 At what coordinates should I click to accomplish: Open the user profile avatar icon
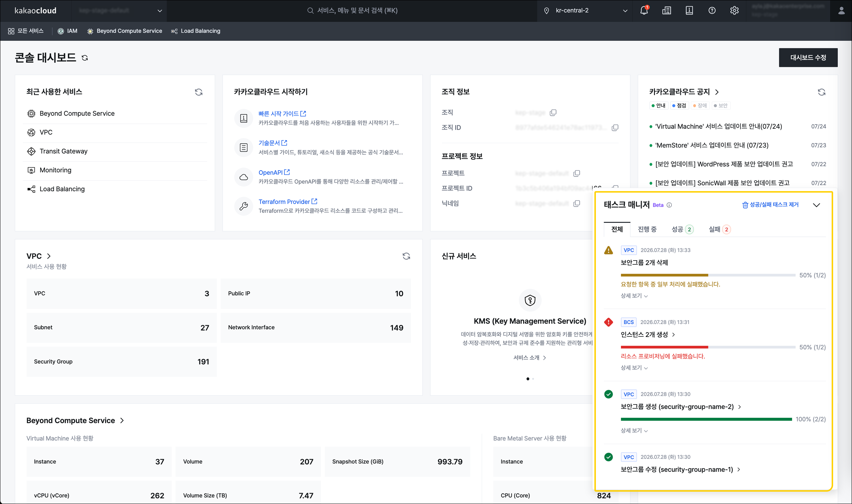coord(841,11)
